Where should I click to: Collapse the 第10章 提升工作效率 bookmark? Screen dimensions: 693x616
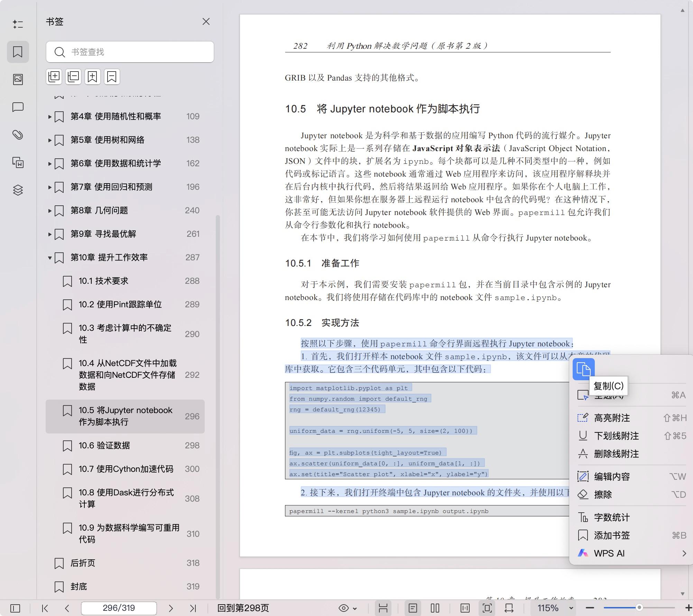(49, 257)
